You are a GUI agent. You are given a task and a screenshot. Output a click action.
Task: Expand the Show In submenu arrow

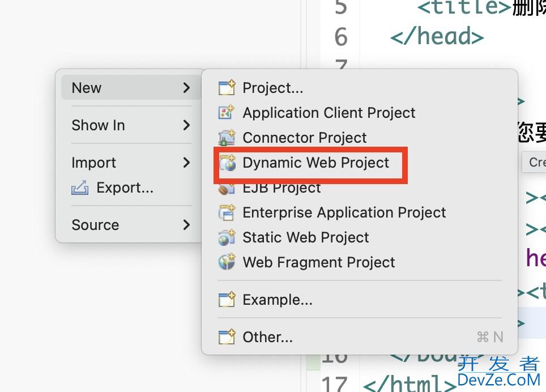(186, 125)
